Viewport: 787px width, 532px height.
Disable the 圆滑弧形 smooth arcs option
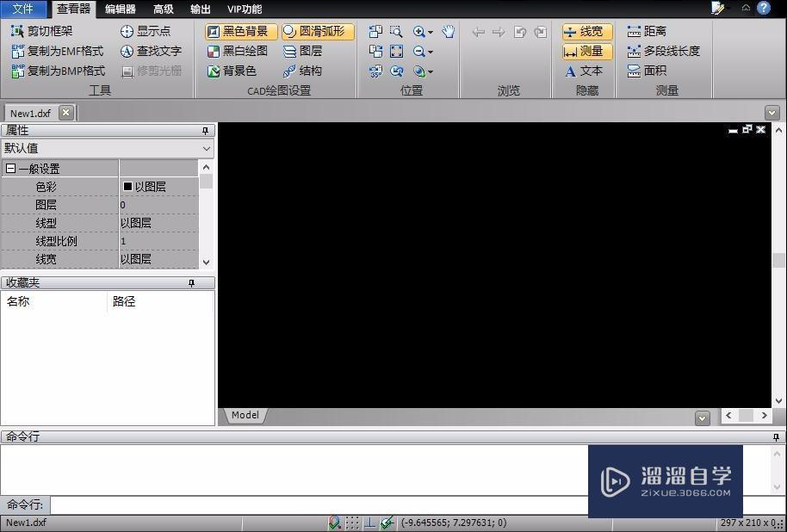coord(318,31)
